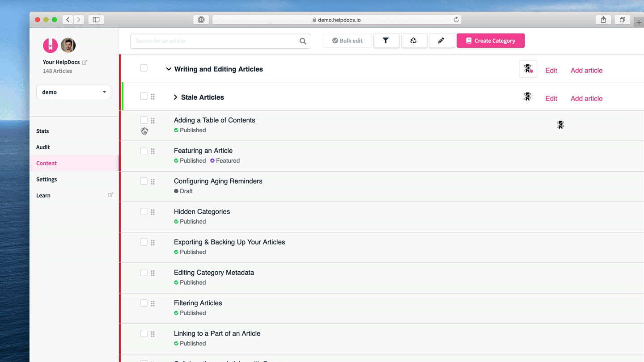Click the Featured badge on Featuring an Article
The height and width of the screenshot is (362, 644).
click(x=225, y=160)
